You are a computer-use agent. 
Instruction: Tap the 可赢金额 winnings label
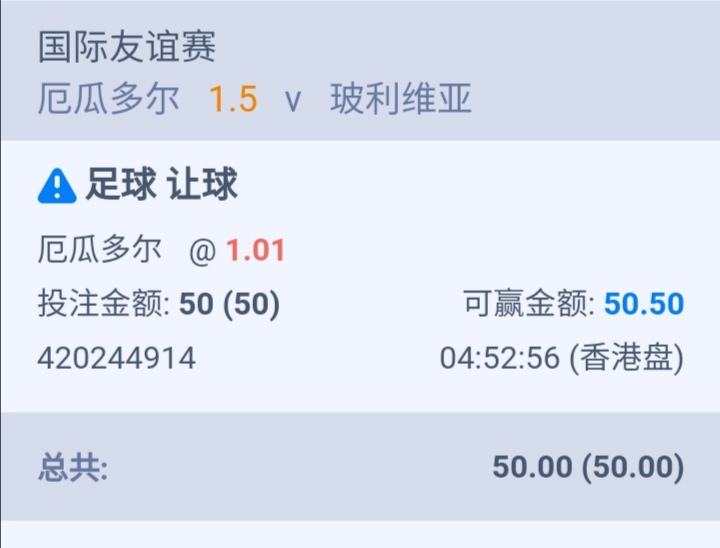[528, 304]
